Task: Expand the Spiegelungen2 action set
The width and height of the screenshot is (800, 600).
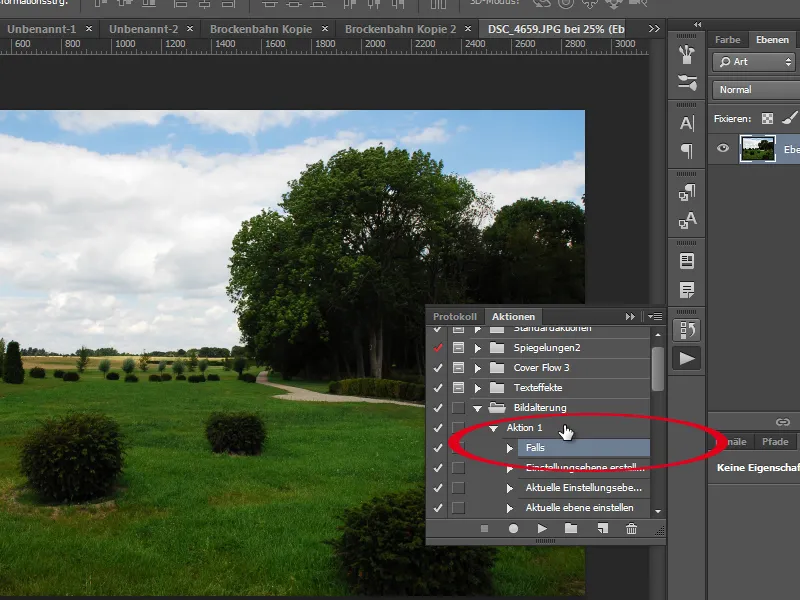Action: [478, 348]
